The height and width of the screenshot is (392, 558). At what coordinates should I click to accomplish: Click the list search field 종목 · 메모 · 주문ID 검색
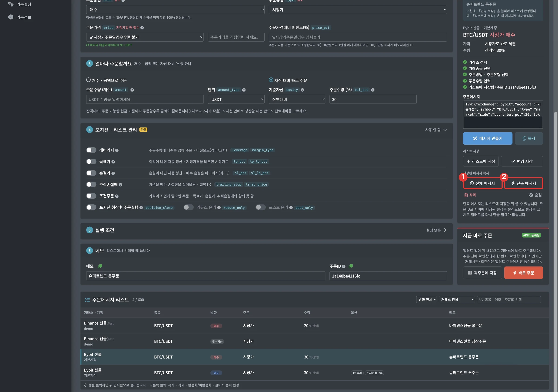509,300
